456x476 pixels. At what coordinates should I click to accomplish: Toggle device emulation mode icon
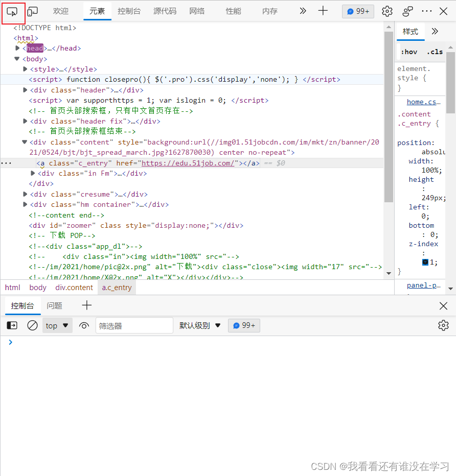point(33,12)
